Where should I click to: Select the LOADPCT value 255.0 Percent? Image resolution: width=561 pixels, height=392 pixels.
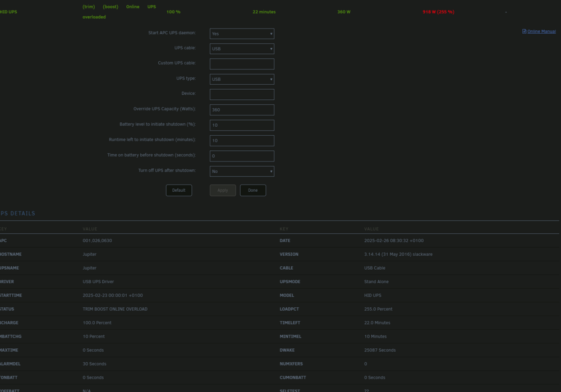point(378,309)
